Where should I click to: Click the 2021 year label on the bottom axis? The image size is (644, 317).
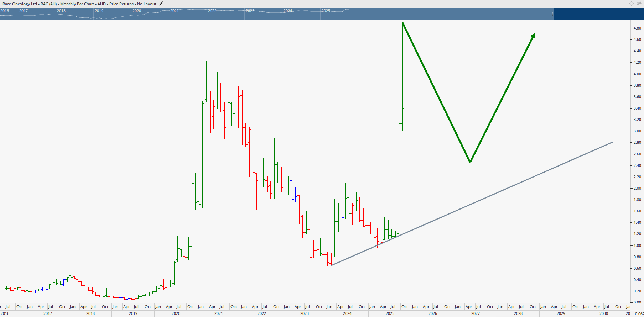click(x=218, y=313)
